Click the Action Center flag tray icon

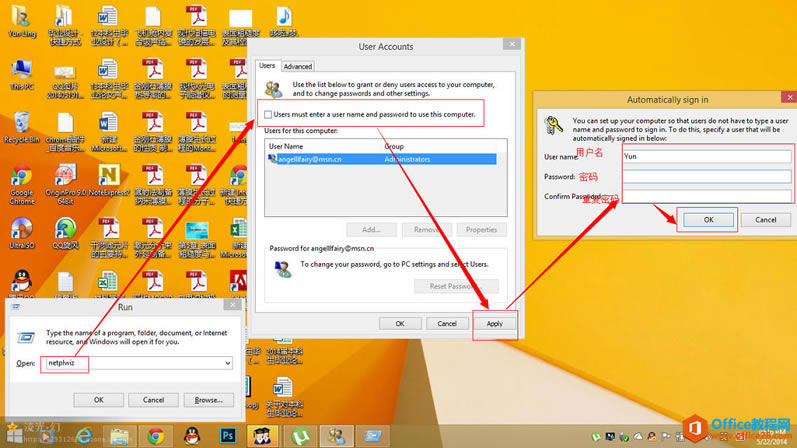point(666,437)
